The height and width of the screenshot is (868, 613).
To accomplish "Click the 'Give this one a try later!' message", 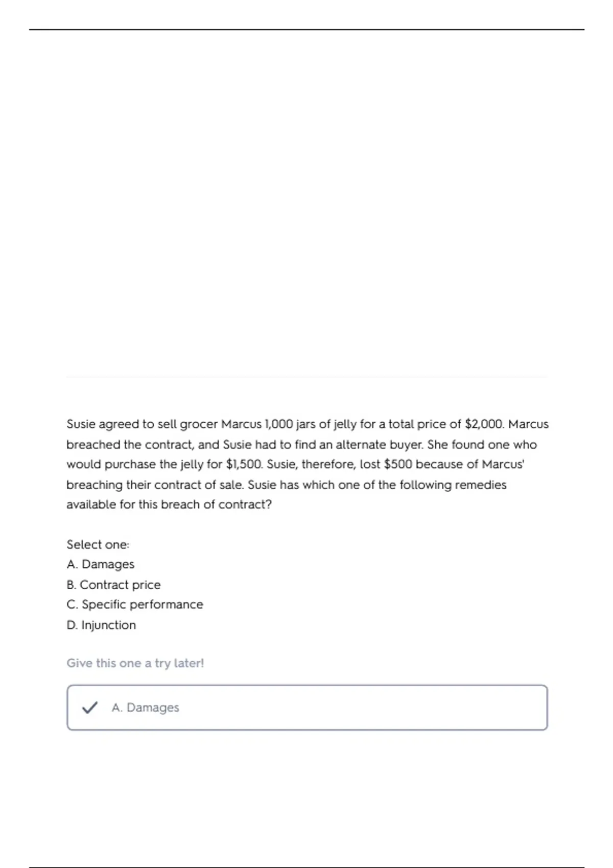I will (x=135, y=663).
